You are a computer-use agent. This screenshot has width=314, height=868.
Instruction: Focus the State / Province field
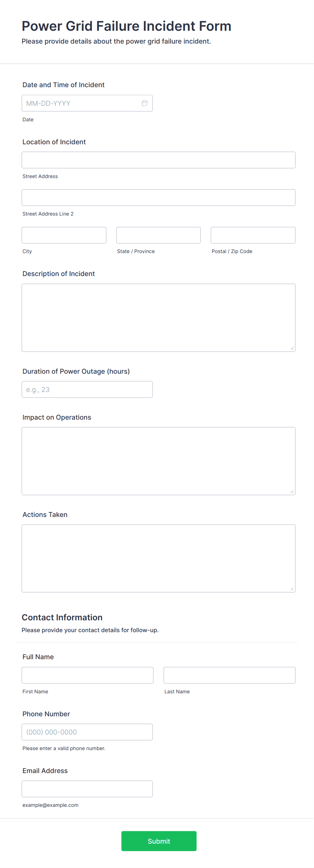click(158, 235)
